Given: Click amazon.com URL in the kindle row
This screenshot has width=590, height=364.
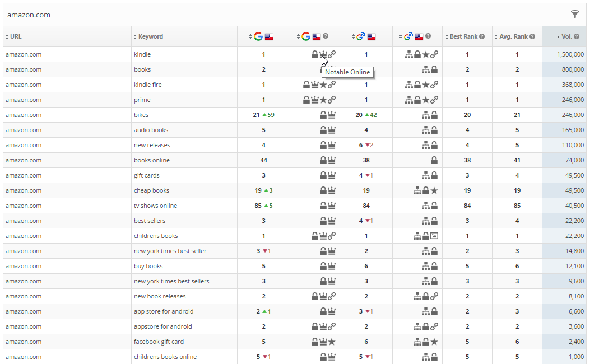Looking at the screenshot, I should pyautogui.click(x=24, y=54).
